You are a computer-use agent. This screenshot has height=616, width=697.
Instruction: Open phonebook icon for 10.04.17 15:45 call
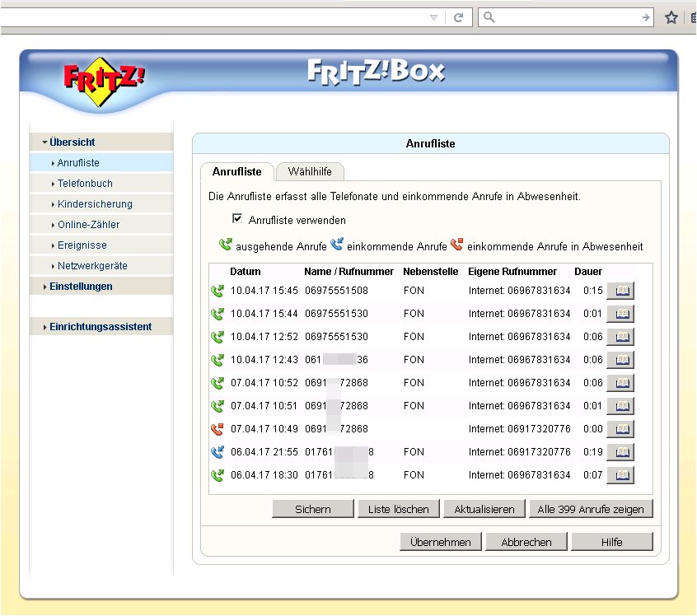(x=620, y=291)
